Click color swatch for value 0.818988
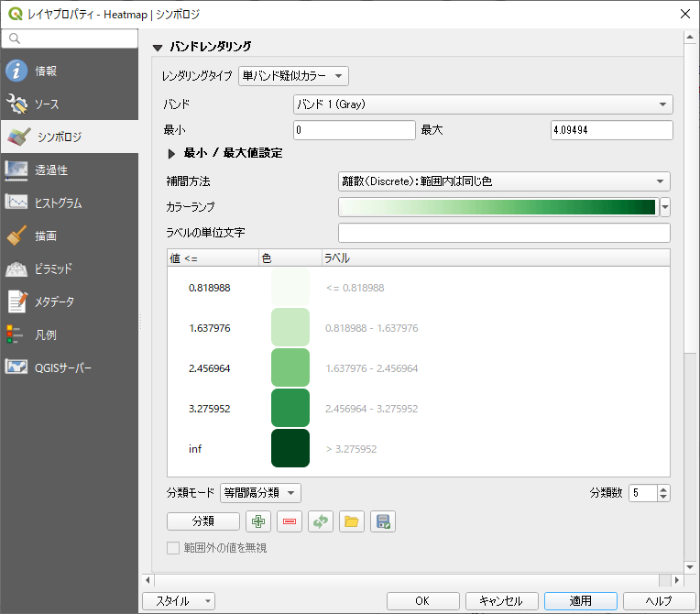700x614 pixels. tap(290, 287)
